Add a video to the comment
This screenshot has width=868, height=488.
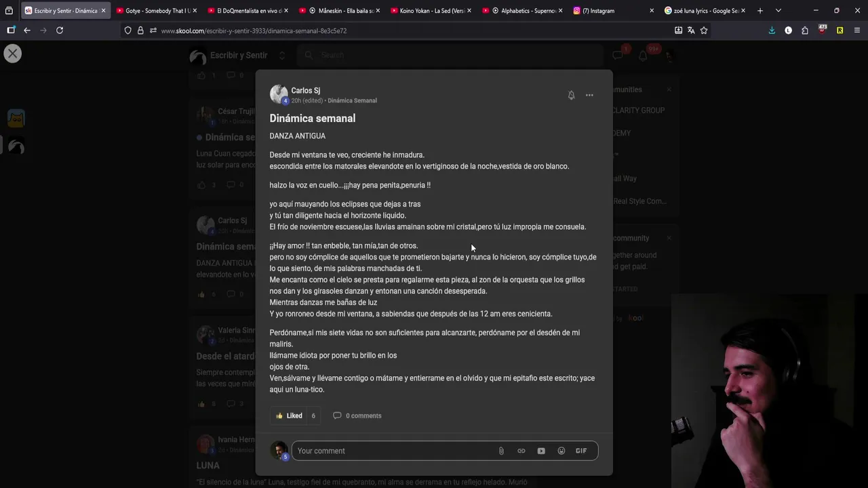[x=541, y=451]
